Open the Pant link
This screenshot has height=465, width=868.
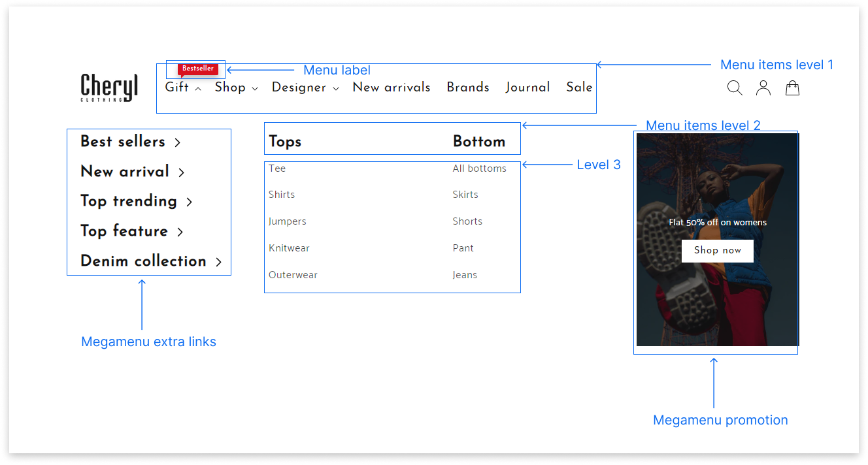(x=463, y=248)
